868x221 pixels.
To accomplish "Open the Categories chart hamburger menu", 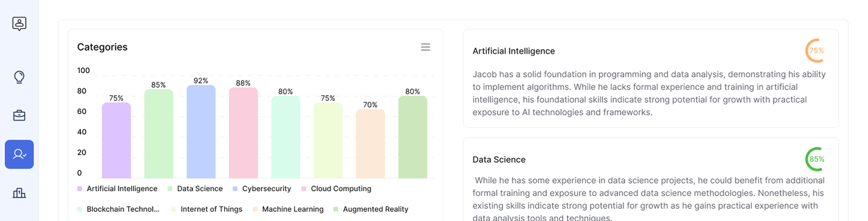I will [425, 47].
